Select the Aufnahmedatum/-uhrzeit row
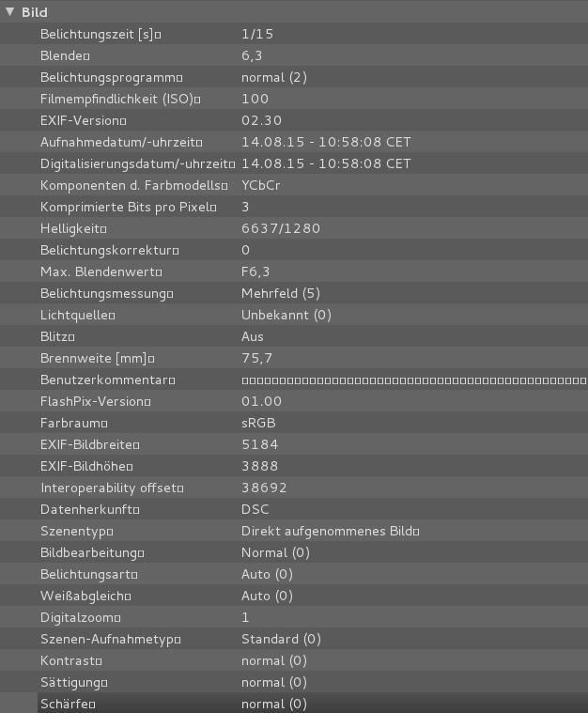588x713 pixels. tap(121, 142)
